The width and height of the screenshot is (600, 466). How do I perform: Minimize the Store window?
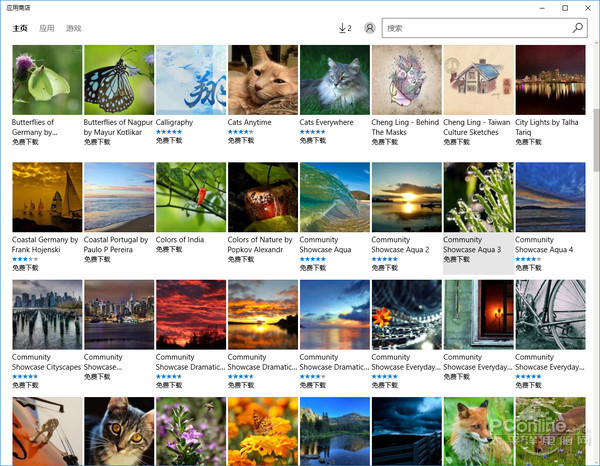(x=537, y=7)
